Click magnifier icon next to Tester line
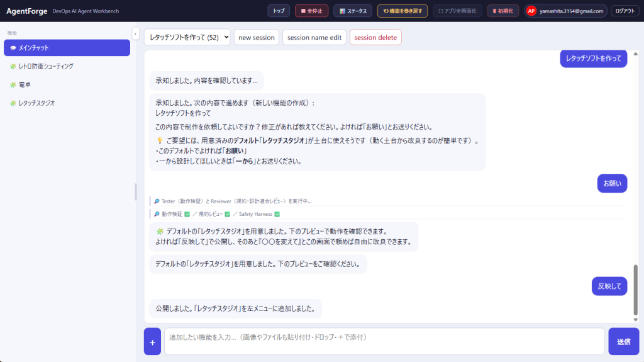The width and height of the screenshot is (644, 362). click(x=157, y=201)
